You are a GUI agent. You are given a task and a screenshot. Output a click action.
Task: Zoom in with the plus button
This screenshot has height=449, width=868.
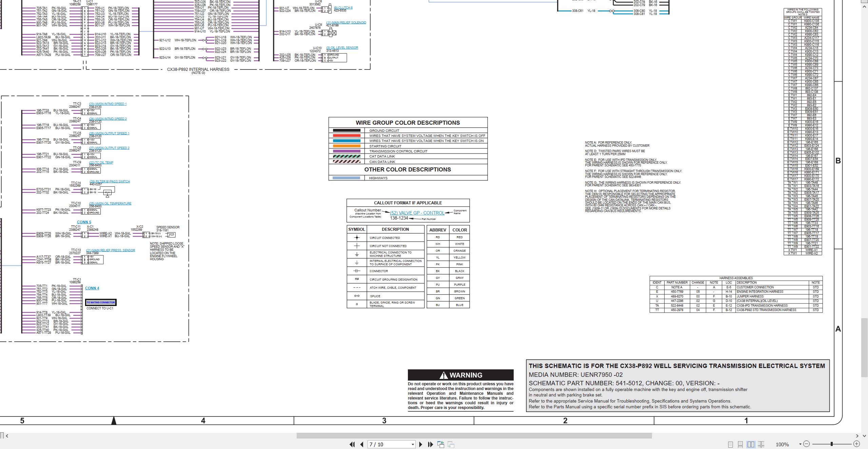click(x=856, y=444)
